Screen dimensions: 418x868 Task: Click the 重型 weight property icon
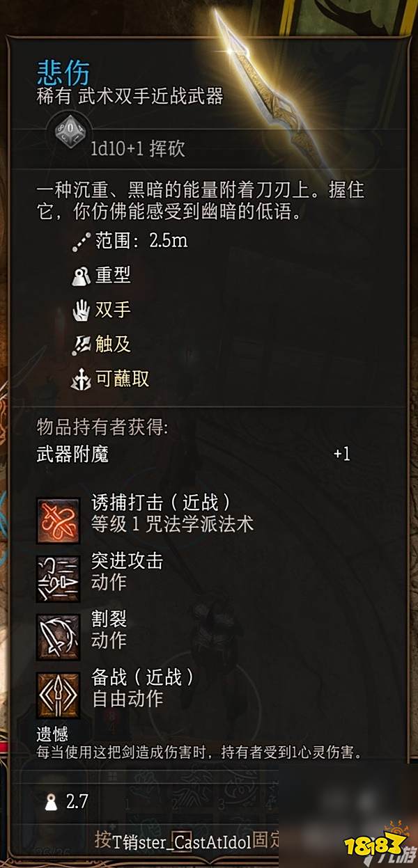pyautogui.click(x=81, y=276)
